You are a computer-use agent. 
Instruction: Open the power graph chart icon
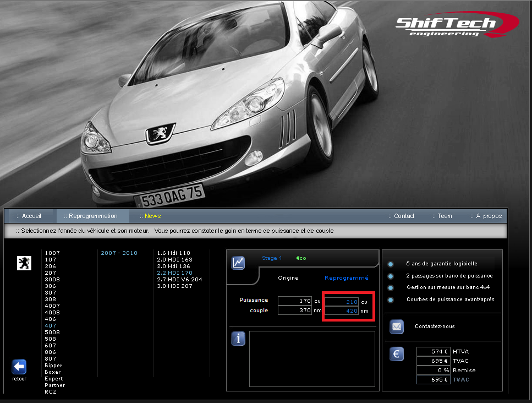pyautogui.click(x=238, y=263)
